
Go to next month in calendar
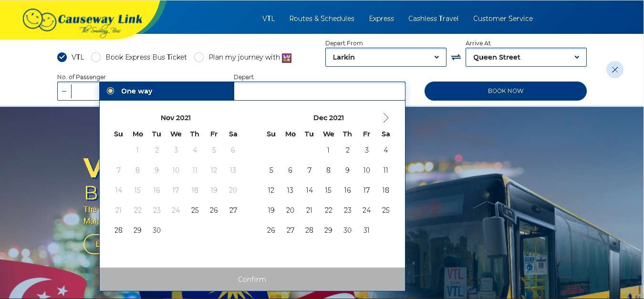[x=385, y=118]
